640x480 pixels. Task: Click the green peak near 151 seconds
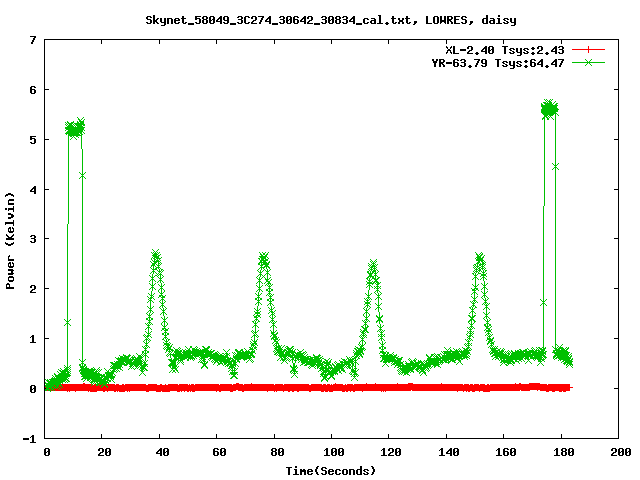(479, 258)
